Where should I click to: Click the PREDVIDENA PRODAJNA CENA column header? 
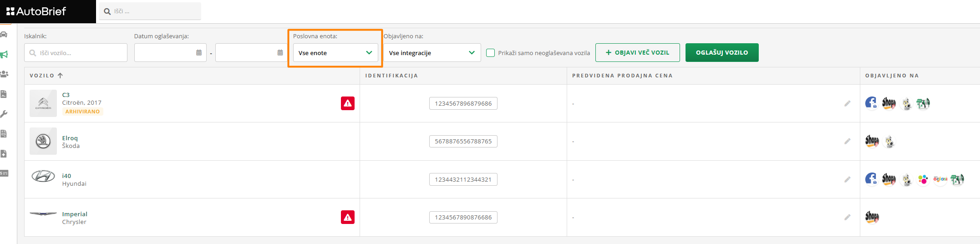point(622,76)
